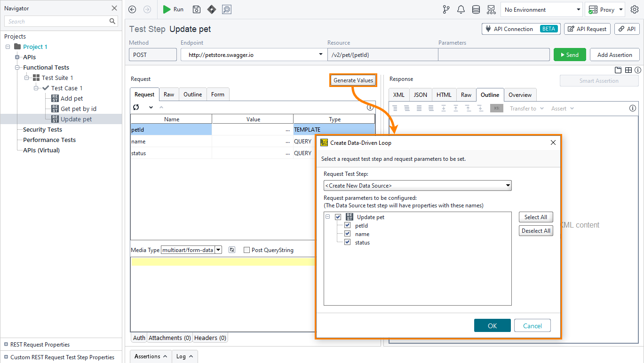The width and height of the screenshot is (644, 363).
Task: Click the Resource path input field
Action: (382, 55)
